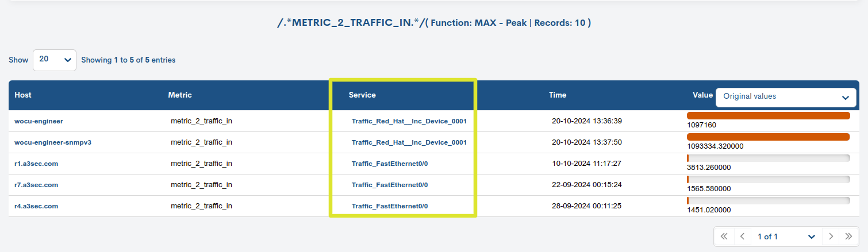The height and width of the screenshot is (252, 868).
Task: Click value text 1097160
Action: [x=701, y=125]
